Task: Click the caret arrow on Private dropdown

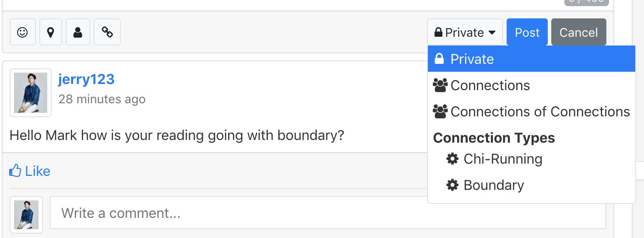Action: tap(492, 32)
